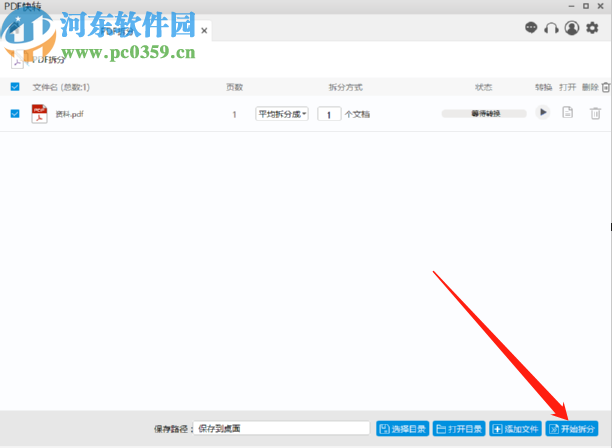Focus the document count input box

pos(329,114)
